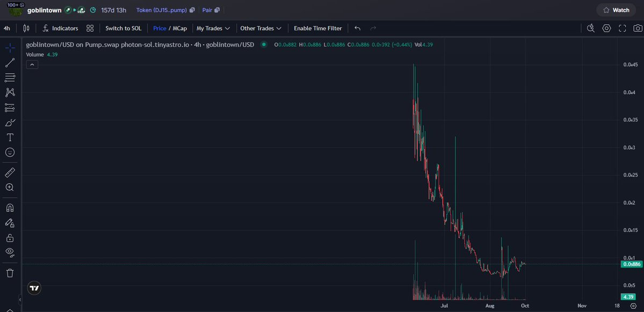The width and height of the screenshot is (644, 312).
Task: Enter fullscreen chart mode
Action: point(622,28)
